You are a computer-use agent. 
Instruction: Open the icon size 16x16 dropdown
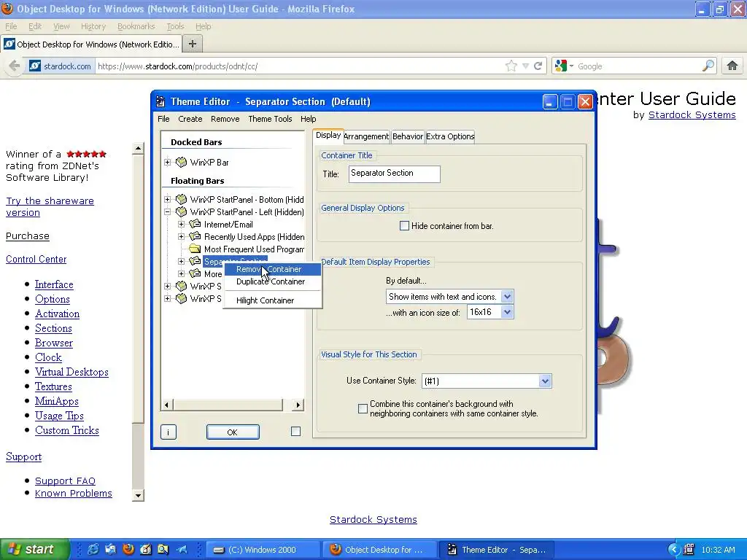tap(508, 312)
